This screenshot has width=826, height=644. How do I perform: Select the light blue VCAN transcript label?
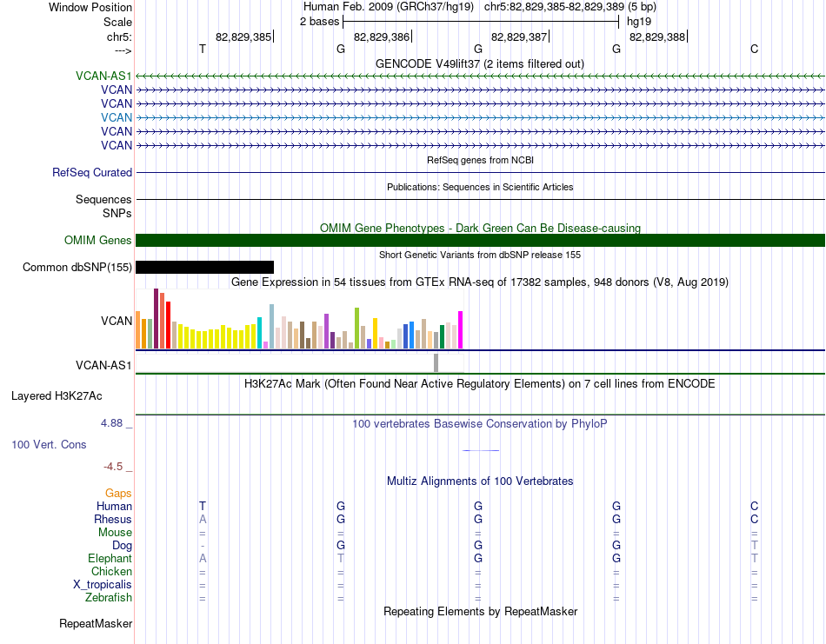(x=117, y=117)
